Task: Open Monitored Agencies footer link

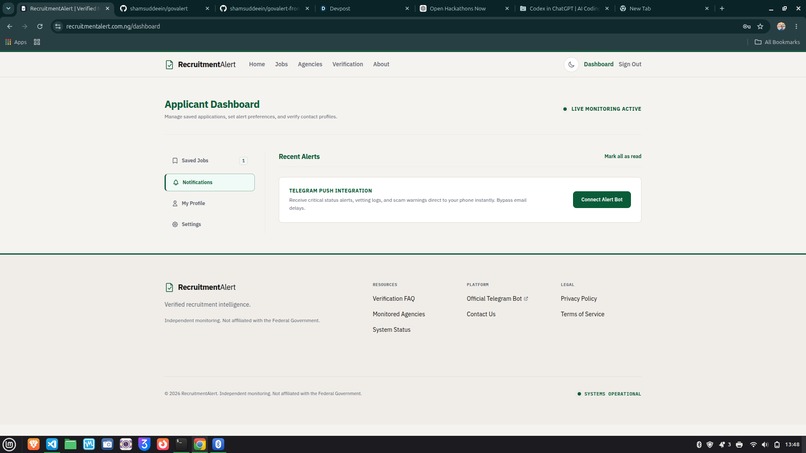Action: pos(399,314)
